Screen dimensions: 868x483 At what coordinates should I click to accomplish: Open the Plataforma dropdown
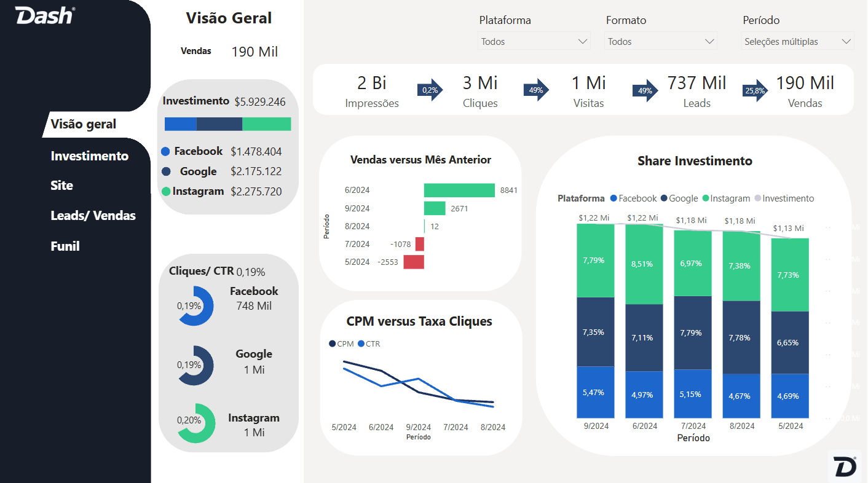click(x=534, y=42)
